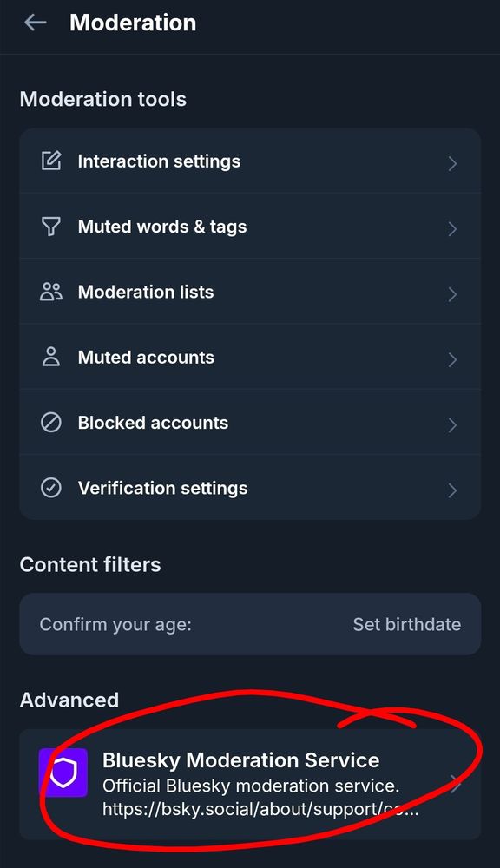Viewport: 500px width, 868px height.
Task: Select the Muted accounts entry
Action: tap(250, 357)
